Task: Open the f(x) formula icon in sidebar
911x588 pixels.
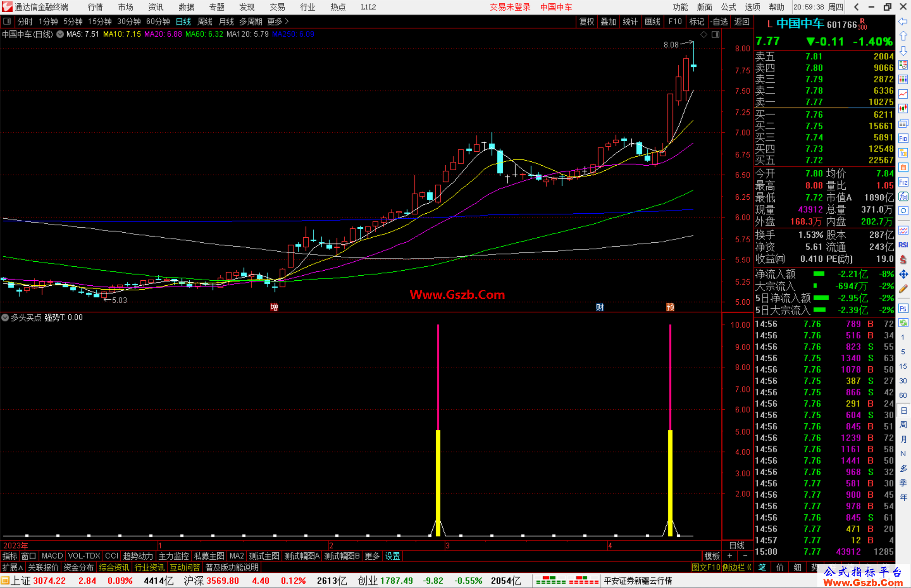Action: pyautogui.click(x=903, y=196)
